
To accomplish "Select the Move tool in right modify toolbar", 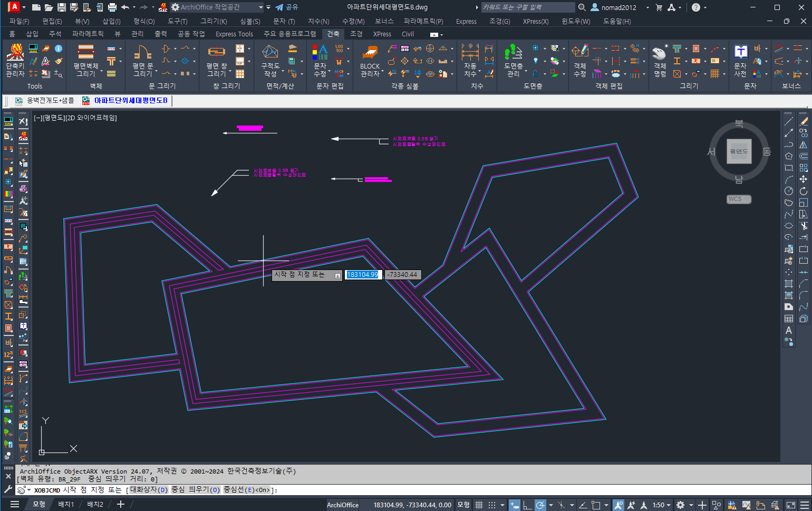I will coord(804,179).
